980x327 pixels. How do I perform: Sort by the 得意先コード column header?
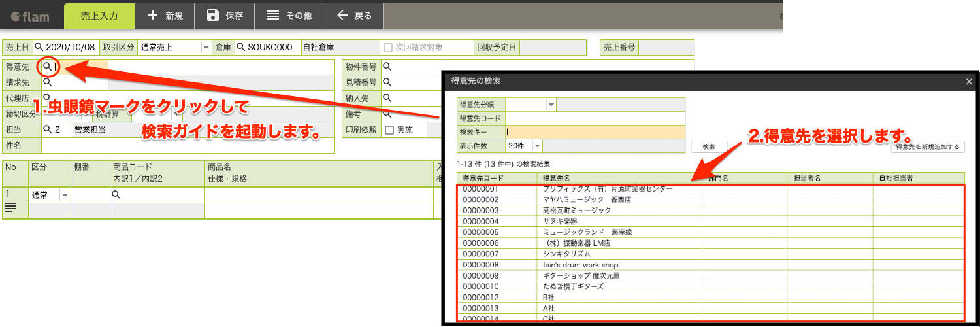(483, 177)
